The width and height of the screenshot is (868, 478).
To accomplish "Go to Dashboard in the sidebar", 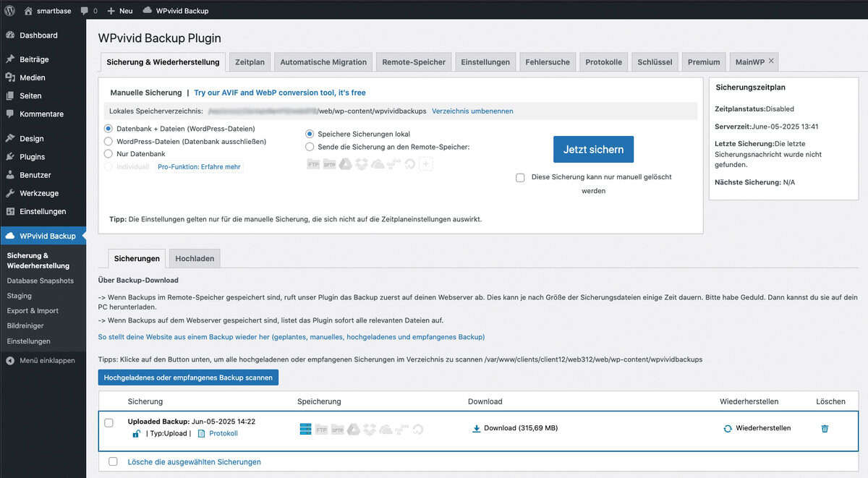I will 38,35.
